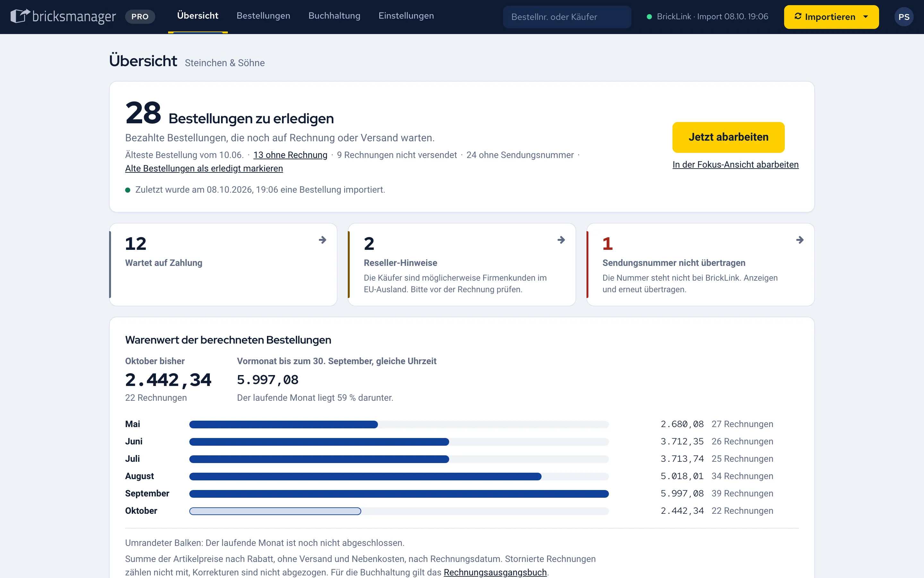
Task: Open the Einstellungen tab
Action: (406, 16)
